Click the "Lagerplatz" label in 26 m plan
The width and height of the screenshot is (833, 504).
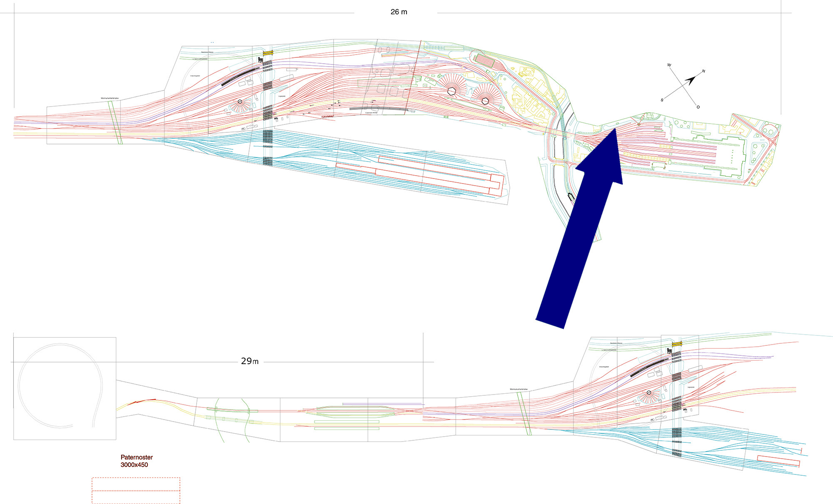click(x=282, y=96)
